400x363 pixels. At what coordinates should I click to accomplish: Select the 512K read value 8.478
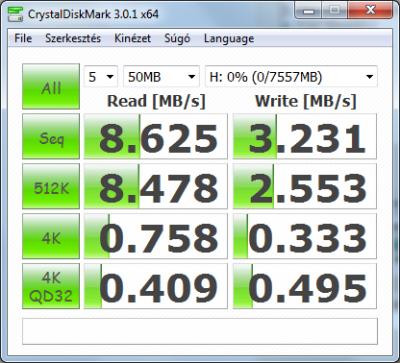click(156, 186)
